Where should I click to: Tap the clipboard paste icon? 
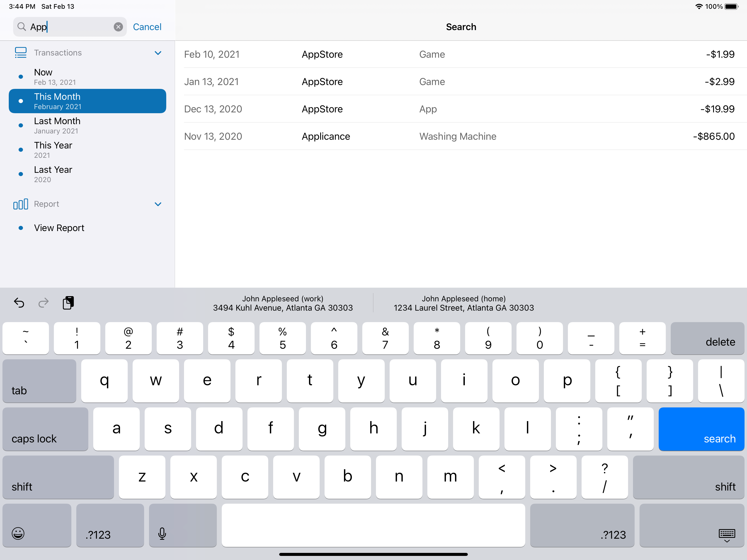68,303
